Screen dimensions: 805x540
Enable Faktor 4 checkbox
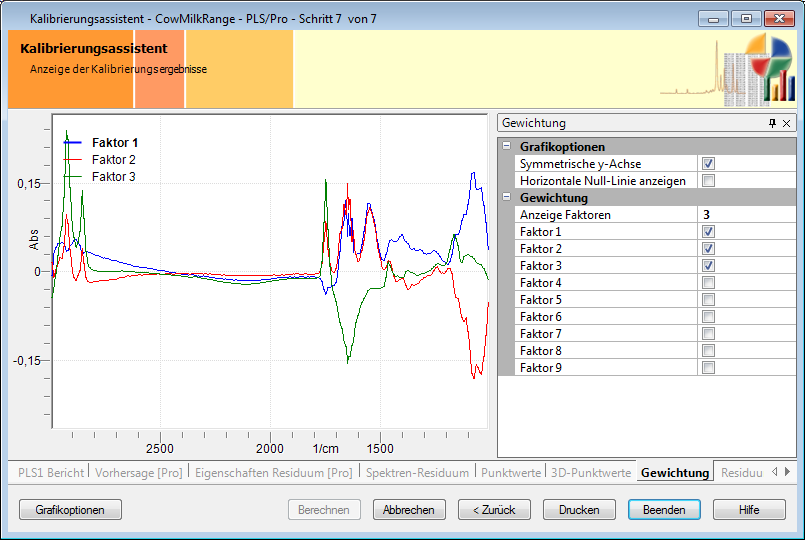pos(708,283)
